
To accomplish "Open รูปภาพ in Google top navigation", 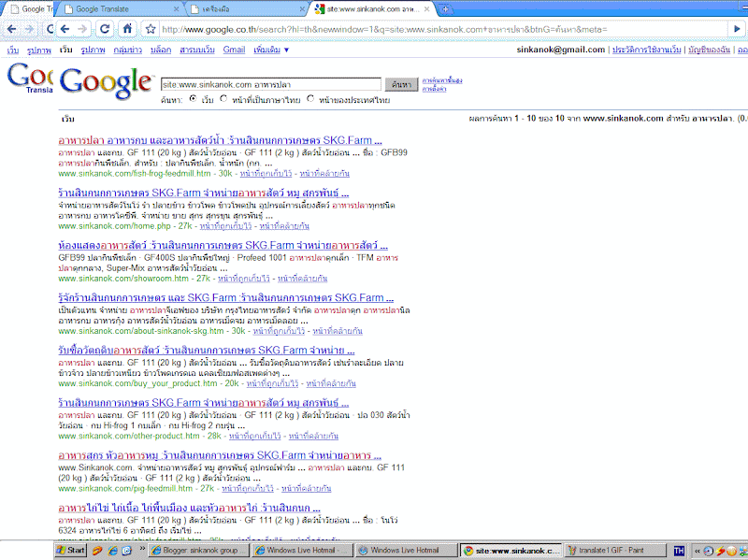I will tap(93, 50).
